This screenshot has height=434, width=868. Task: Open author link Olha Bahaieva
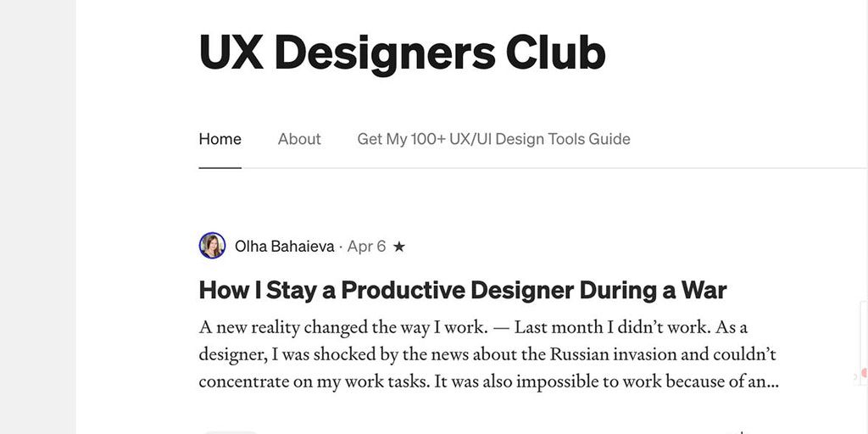point(284,247)
